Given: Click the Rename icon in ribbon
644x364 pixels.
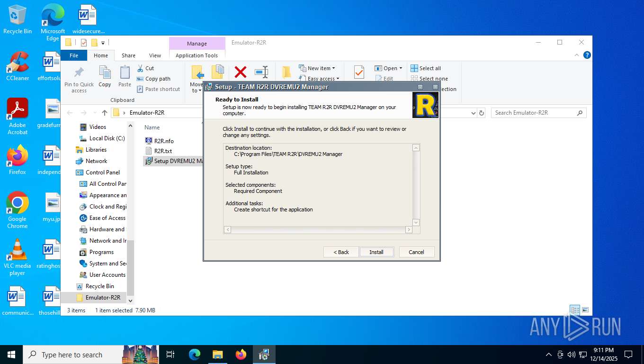Looking at the screenshot, I should (261, 72).
